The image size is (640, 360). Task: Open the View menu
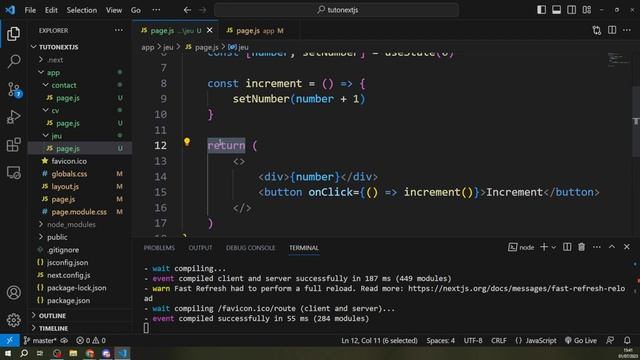click(113, 10)
